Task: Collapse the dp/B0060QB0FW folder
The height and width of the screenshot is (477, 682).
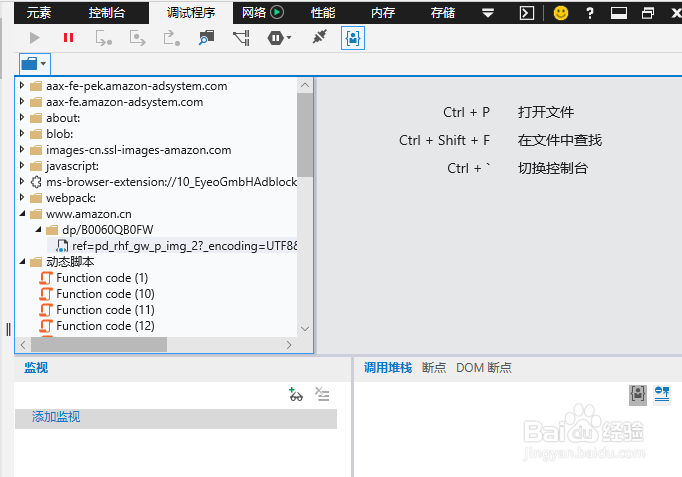Action: (x=38, y=229)
